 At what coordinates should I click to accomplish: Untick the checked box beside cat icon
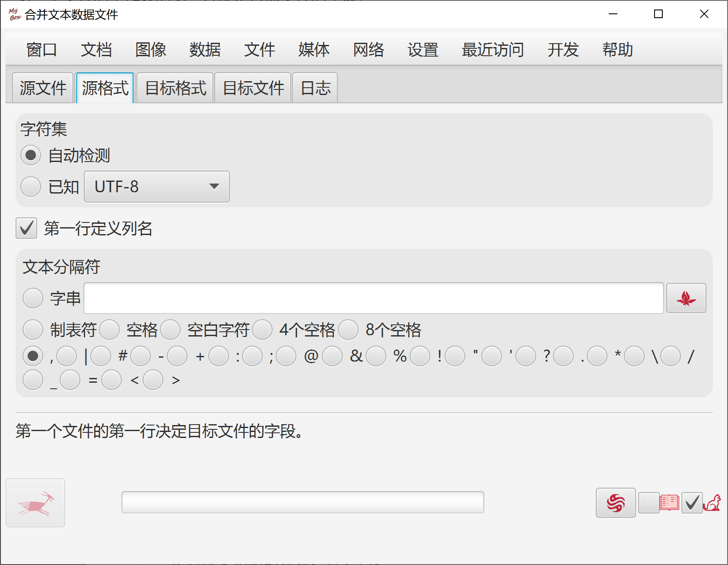point(692,503)
